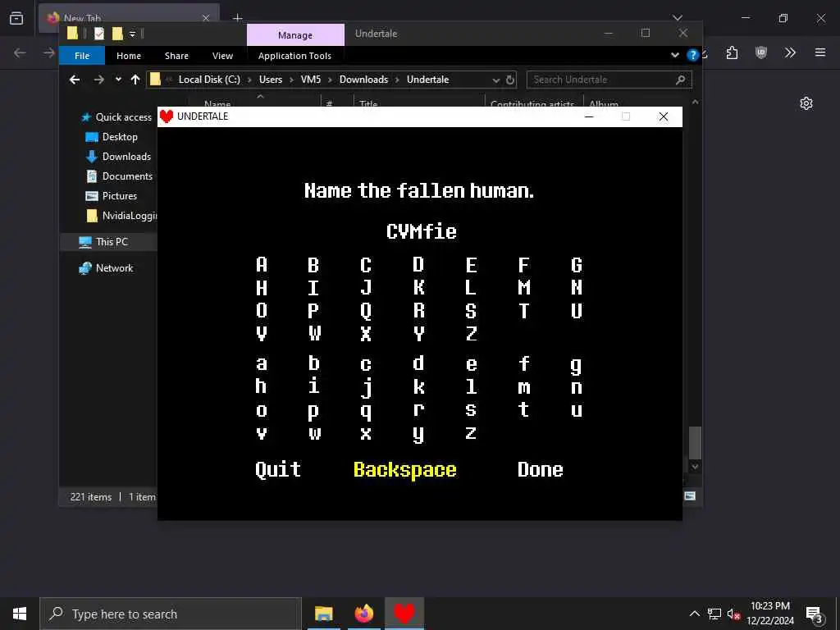Open recent locations dropdown in Explorer
Screen dimensions: 840x630
[118, 80]
